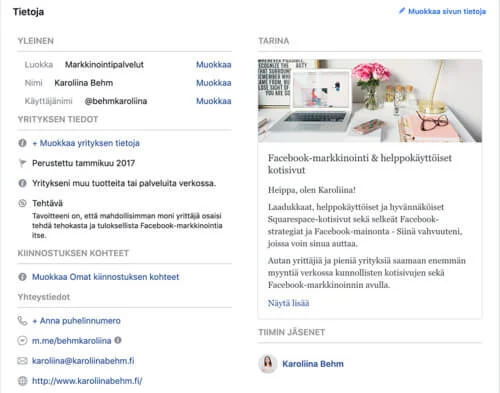The image size is (500, 393).
Task: Click the Yhteystiedot section heading
Action: [x=44, y=297]
